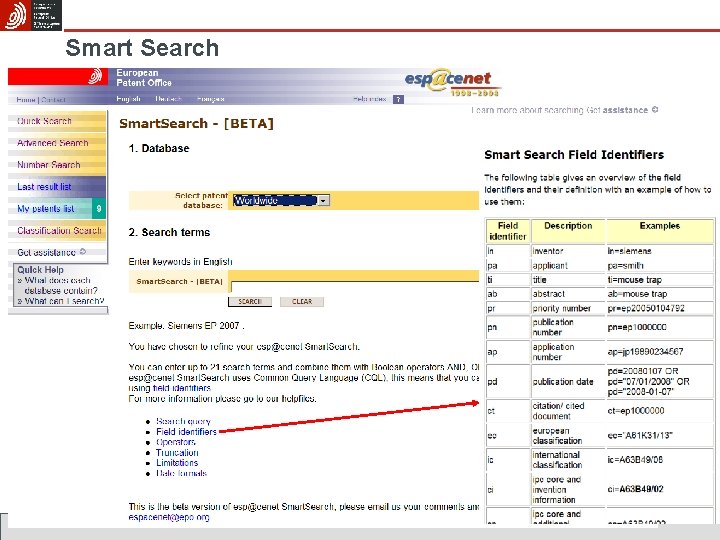Click the 'ic=A63B49/08' example cell
The height and width of the screenshot is (540, 720).
[x=659, y=460]
